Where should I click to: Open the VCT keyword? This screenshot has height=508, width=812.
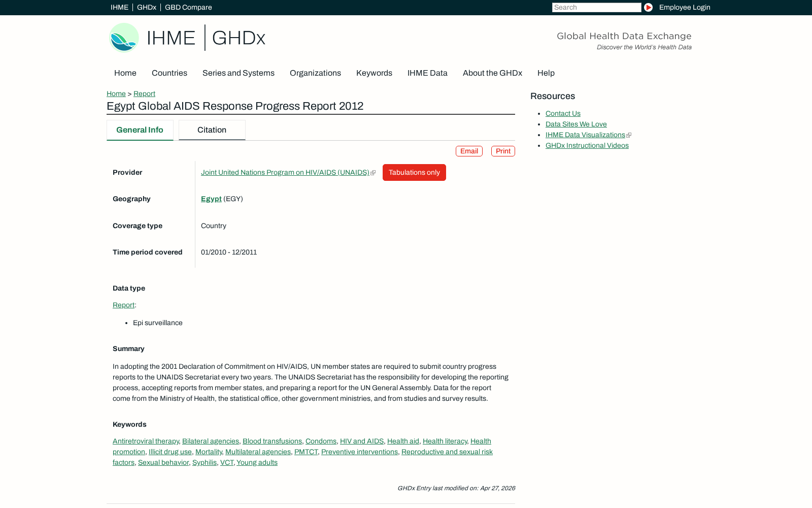click(x=227, y=462)
